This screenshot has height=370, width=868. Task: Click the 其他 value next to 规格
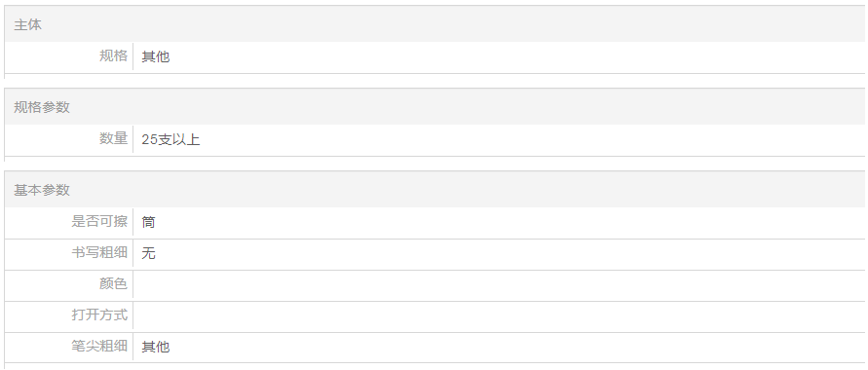coord(156,56)
